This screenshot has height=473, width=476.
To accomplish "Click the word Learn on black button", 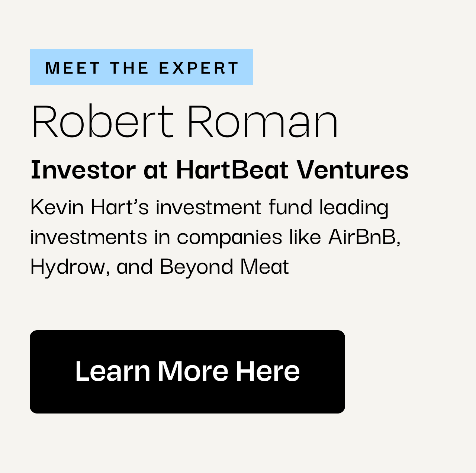I will click(113, 371).
